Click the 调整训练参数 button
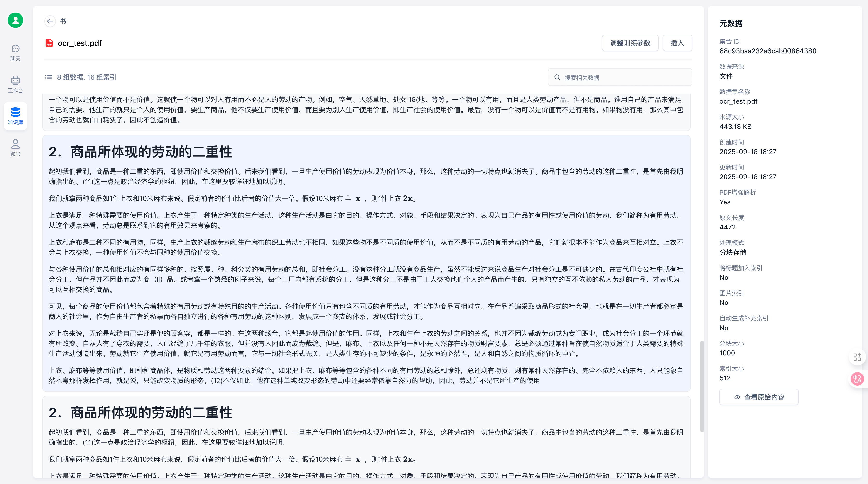This screenshot has height=484, width=868. tap(630, 43)
